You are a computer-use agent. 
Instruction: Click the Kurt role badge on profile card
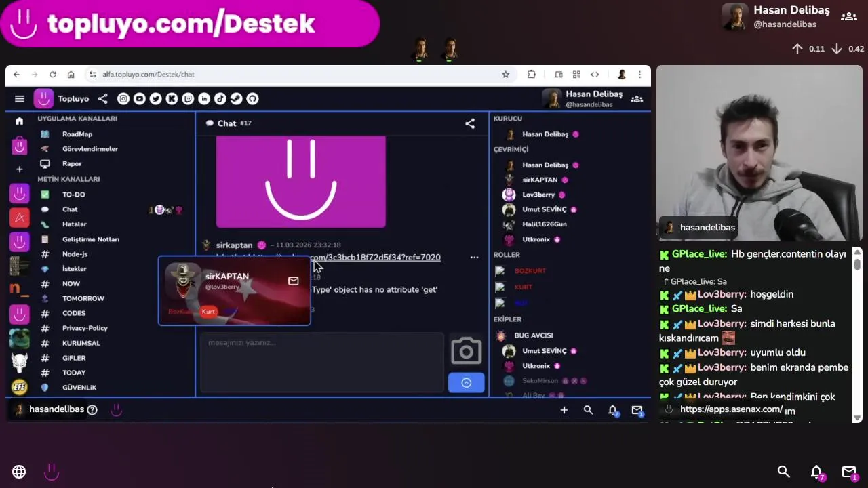point(208,312)
